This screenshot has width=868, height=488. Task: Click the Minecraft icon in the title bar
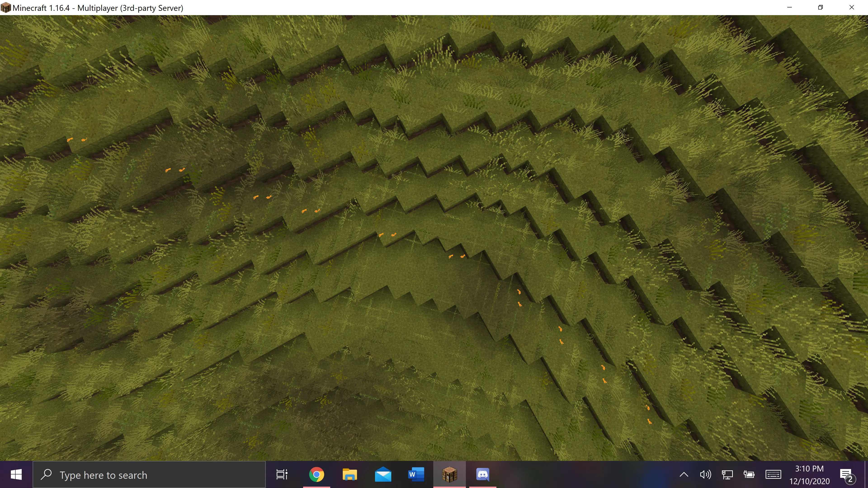(6, 7)
